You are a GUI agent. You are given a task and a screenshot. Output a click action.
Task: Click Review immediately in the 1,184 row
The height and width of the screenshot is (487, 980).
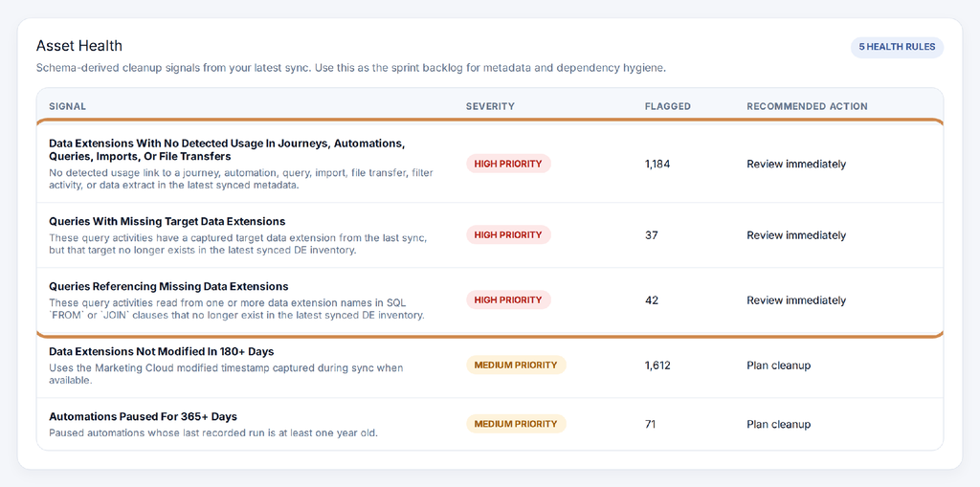[x=796, y=164]
